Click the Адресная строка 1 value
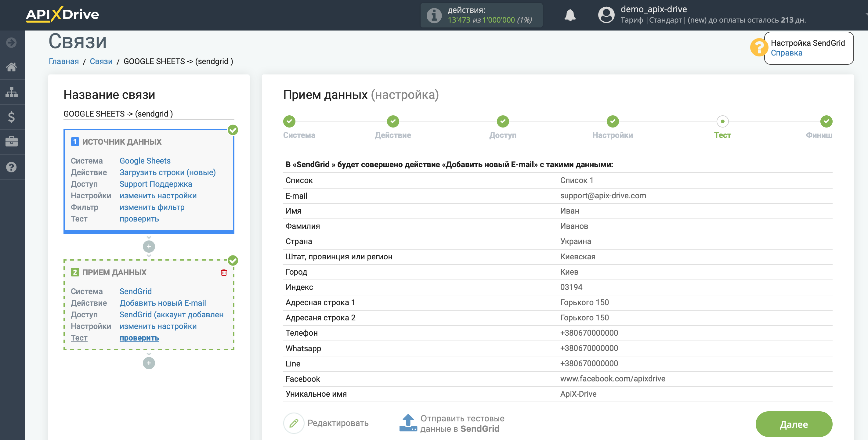Screen dimensions: 868x440 point(584,302)
